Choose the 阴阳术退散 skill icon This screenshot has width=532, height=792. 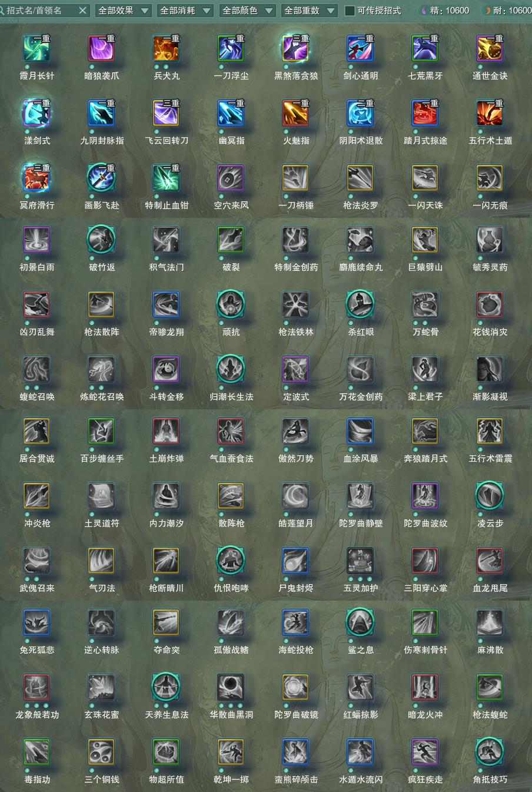(x=360, y=113)
